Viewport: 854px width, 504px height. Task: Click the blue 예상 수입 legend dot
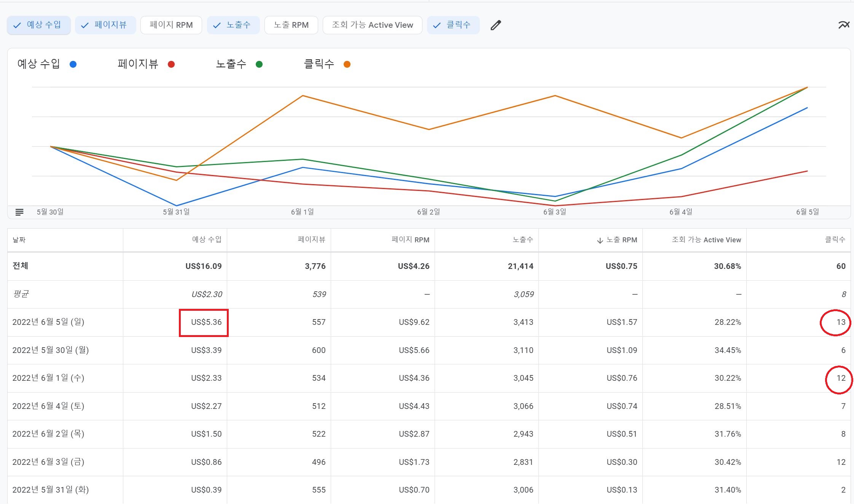73,64
